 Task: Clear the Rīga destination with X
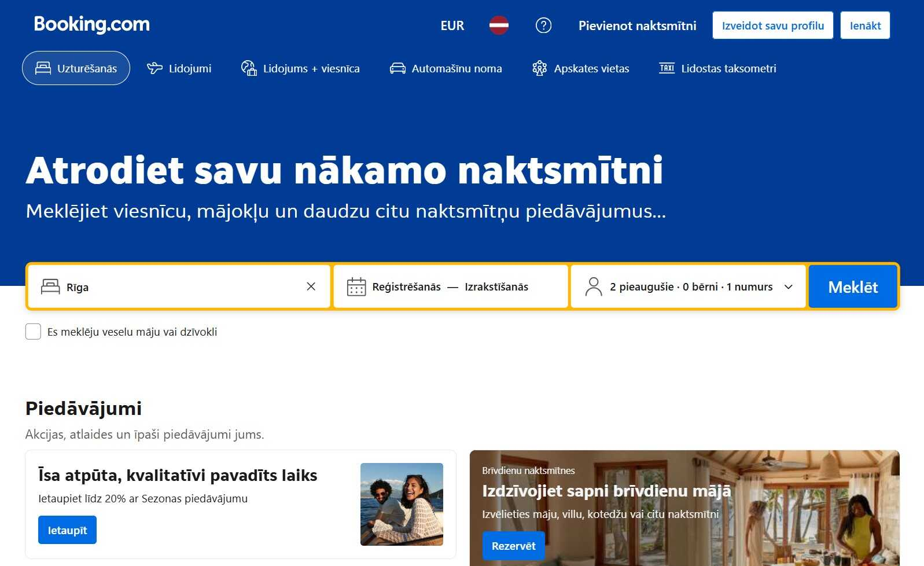[311, 286]
